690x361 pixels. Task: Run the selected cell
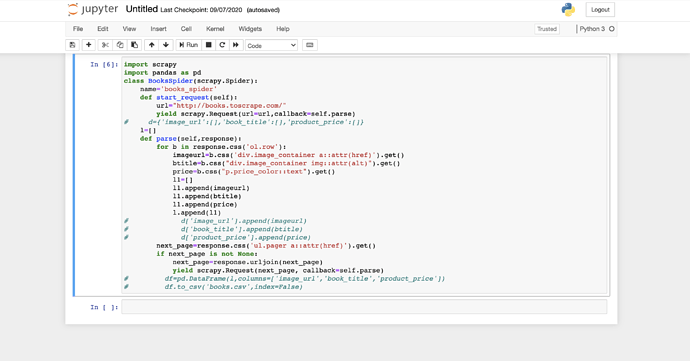click(189, 45)
